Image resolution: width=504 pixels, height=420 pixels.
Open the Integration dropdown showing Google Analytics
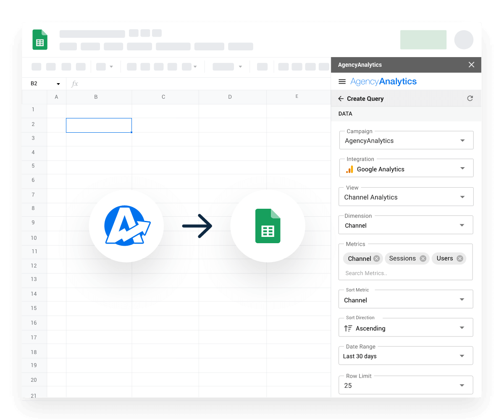pos(406,168)
